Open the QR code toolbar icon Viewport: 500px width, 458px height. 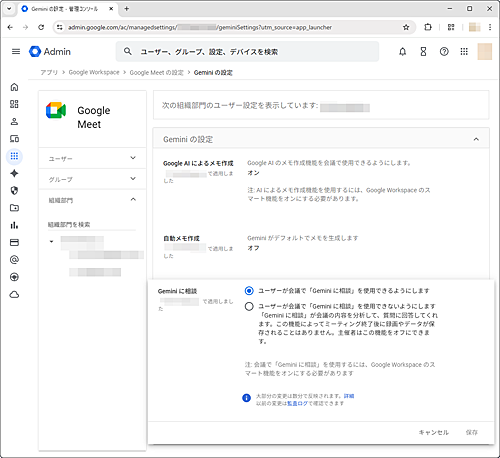(x=451, y=27)
